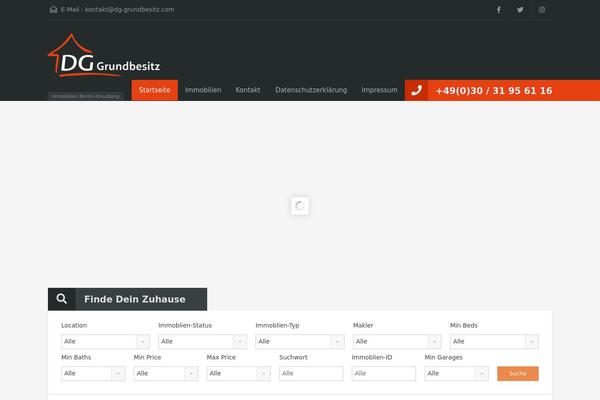Open Datenschutzerklärung in the navigation

pos(311,90)
